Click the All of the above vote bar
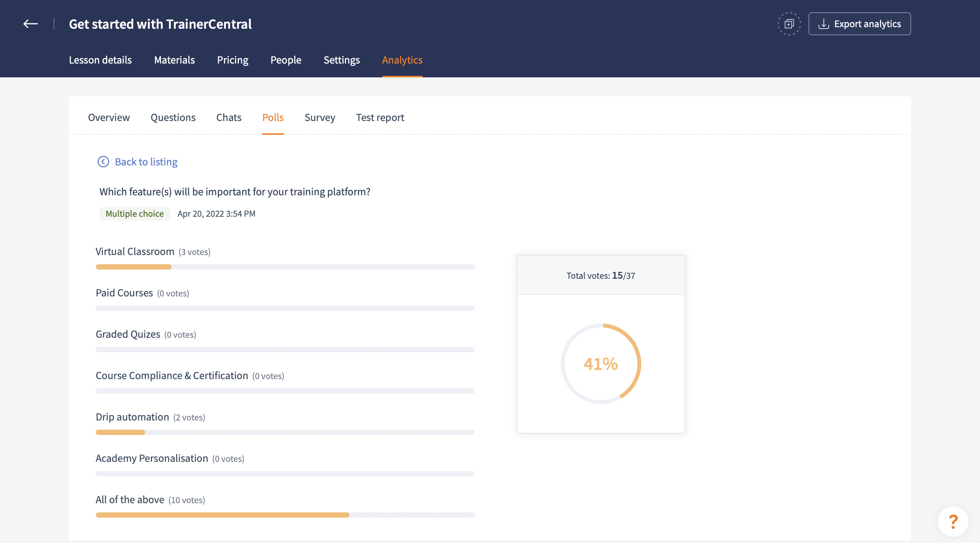 285,515
